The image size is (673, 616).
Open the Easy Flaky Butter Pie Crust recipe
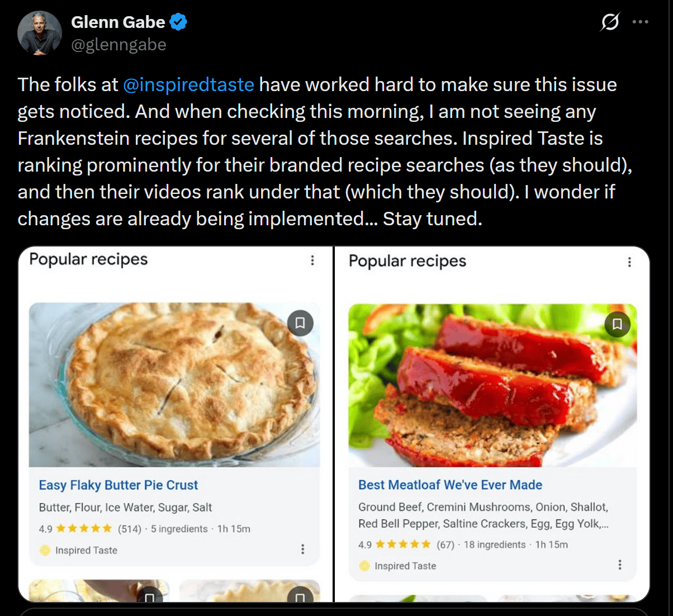pos(118,485)
